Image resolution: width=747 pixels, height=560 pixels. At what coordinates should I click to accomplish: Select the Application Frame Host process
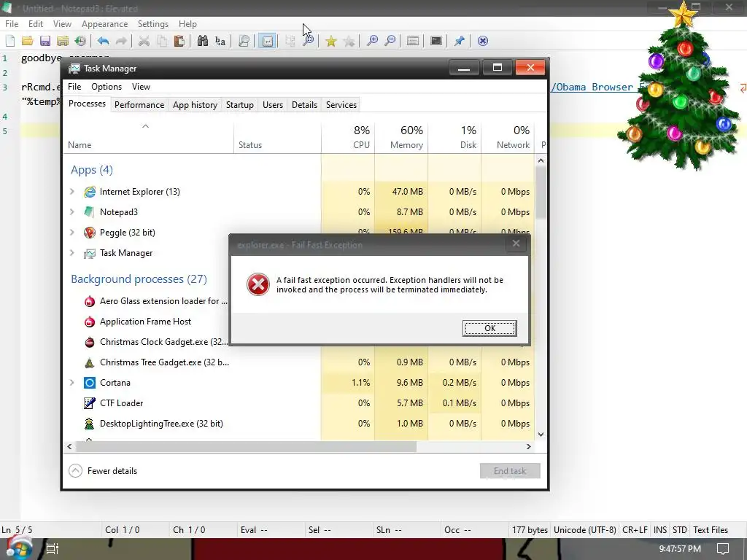pos(145,322)
